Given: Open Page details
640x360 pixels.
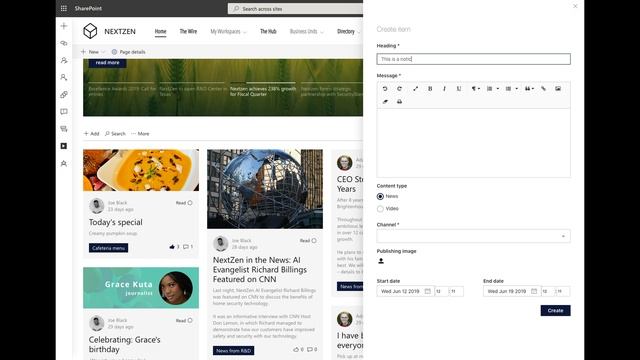Looking at the screenshot, I should [128, 52].
